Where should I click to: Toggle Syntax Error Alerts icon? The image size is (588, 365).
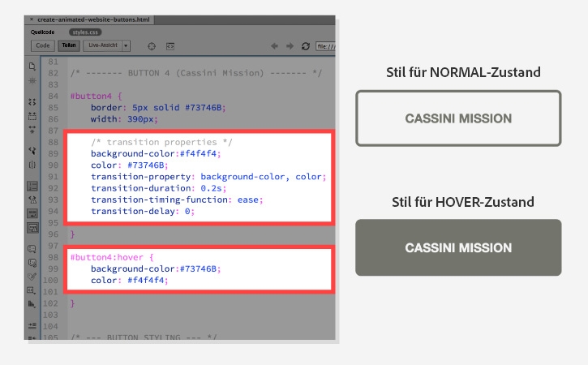(x=32, y=228)
